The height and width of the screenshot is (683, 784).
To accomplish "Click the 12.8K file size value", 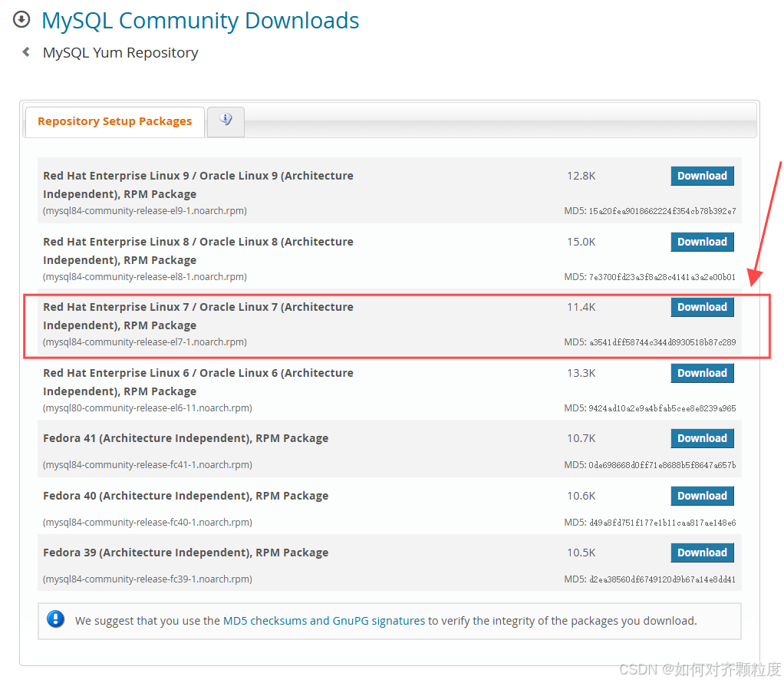I will (581, 176).
